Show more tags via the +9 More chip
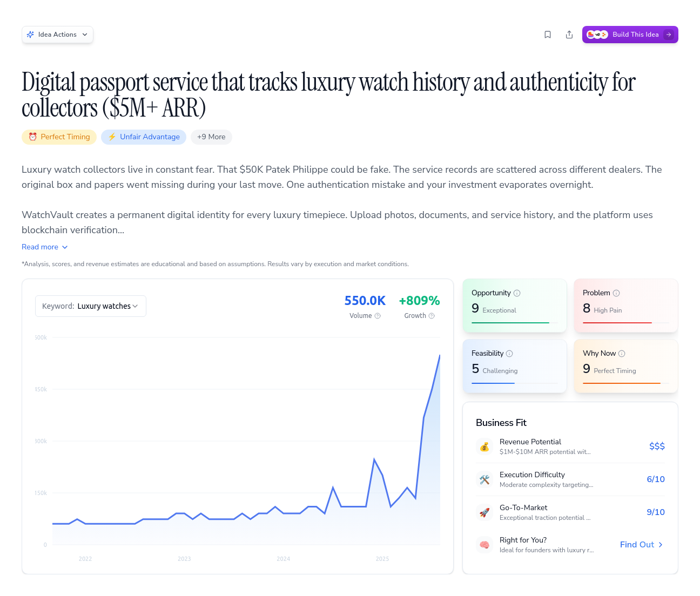Viewport: 700px width, 596px height. point(211,137)
